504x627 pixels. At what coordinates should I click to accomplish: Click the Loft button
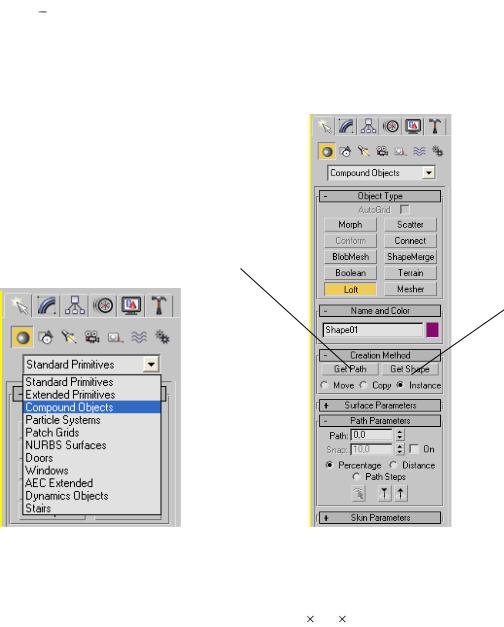tap(350, 290)
